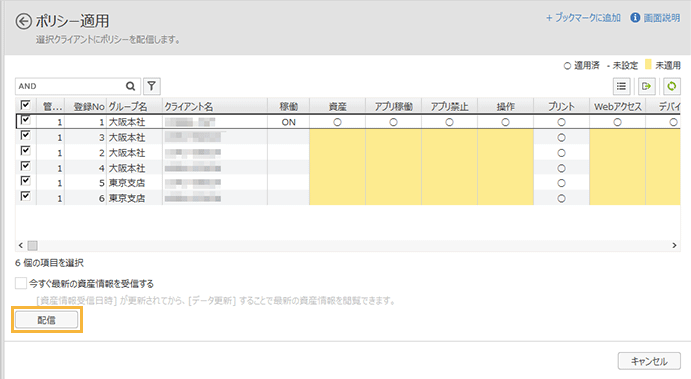The image size is (691, 379).
Task: Select 東京支店 in 登録No 5 row
Action: pyautogui.click(x=127, y=183)
